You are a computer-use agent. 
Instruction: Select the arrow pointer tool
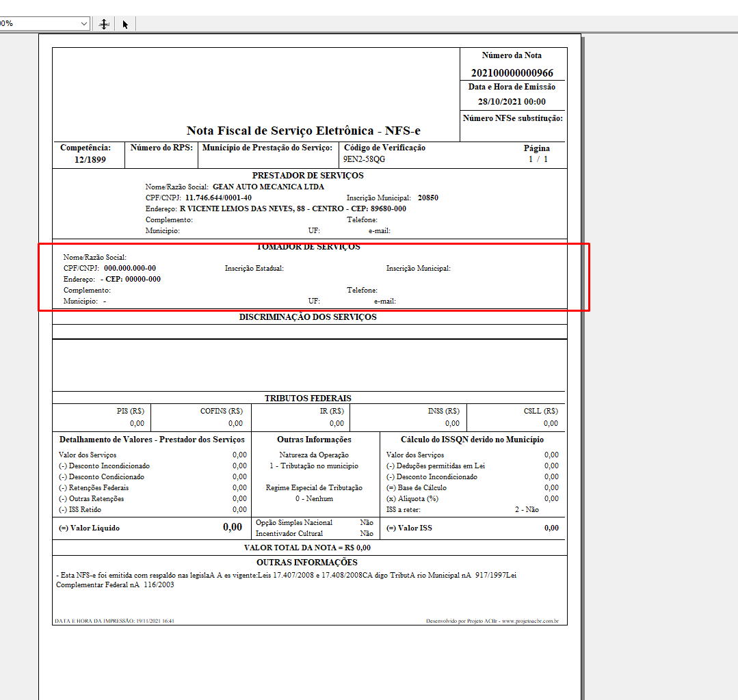(125, 24)
